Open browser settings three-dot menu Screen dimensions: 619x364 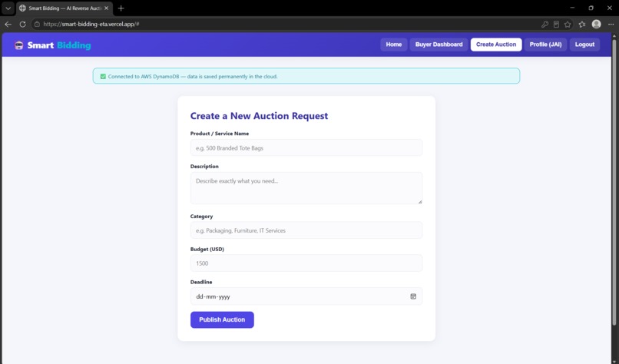coord(611,24)
